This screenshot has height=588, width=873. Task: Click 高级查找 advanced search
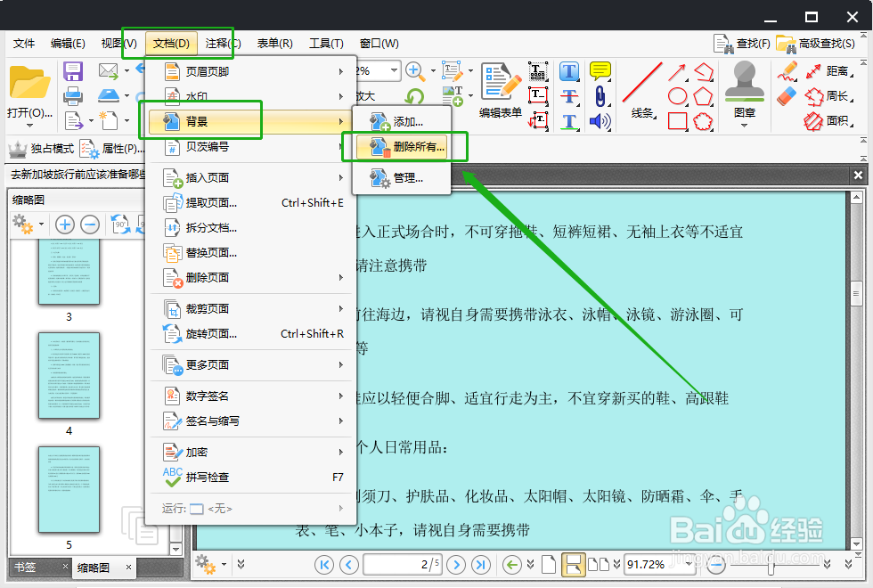click(x=828, y=43)
